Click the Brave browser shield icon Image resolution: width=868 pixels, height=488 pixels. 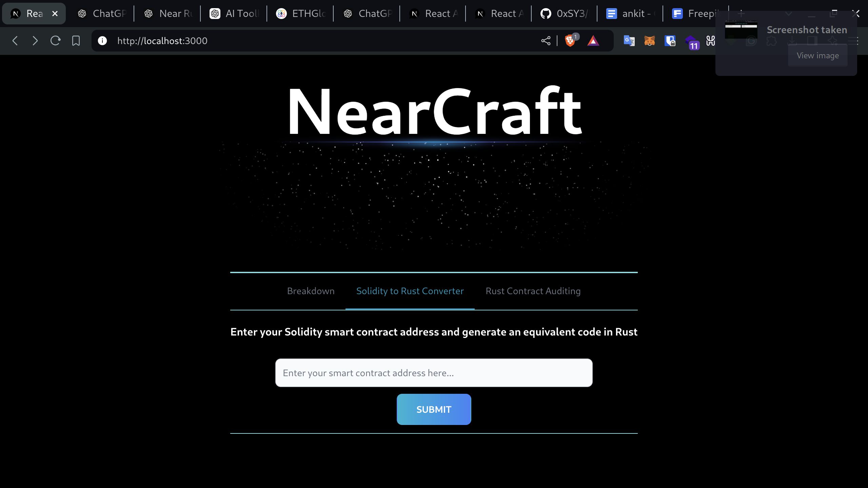pos(570,41)
